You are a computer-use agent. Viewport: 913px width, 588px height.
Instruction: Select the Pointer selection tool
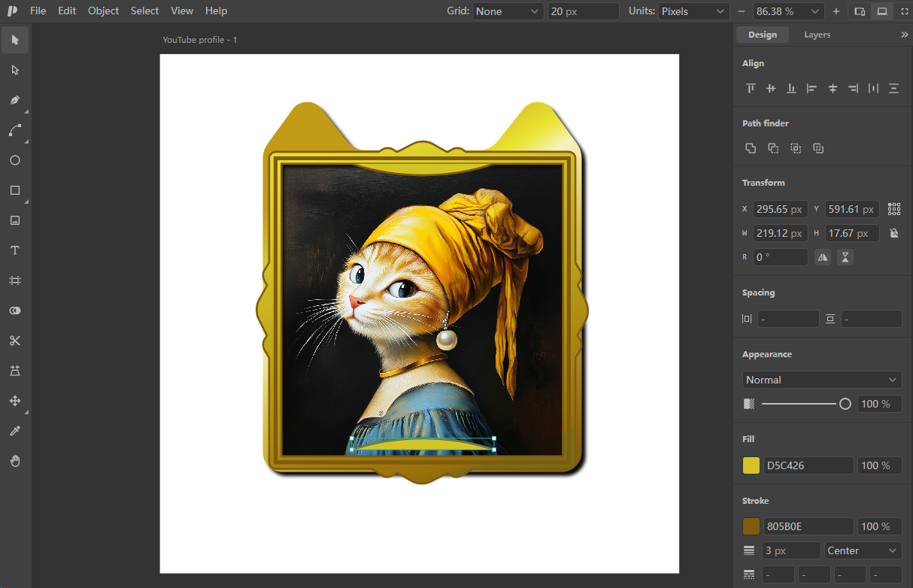click(15, 40)
